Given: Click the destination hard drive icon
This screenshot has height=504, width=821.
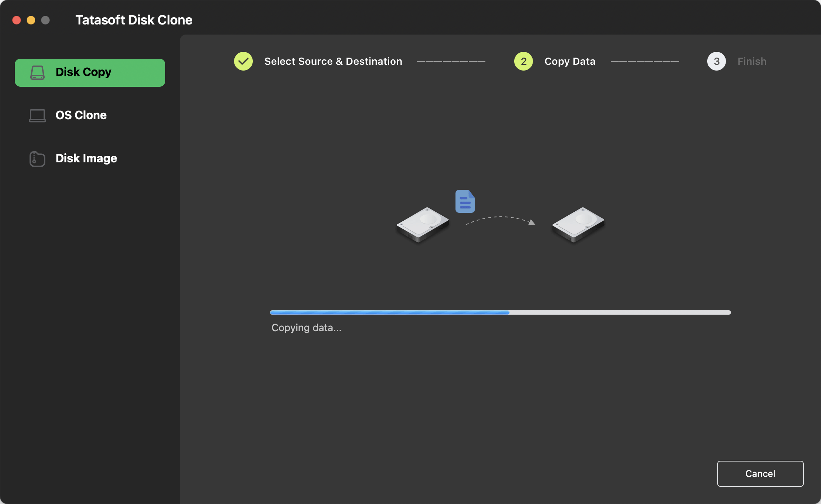Looking at the screenshot, I should pyautogui.click(x=578, y=225).
